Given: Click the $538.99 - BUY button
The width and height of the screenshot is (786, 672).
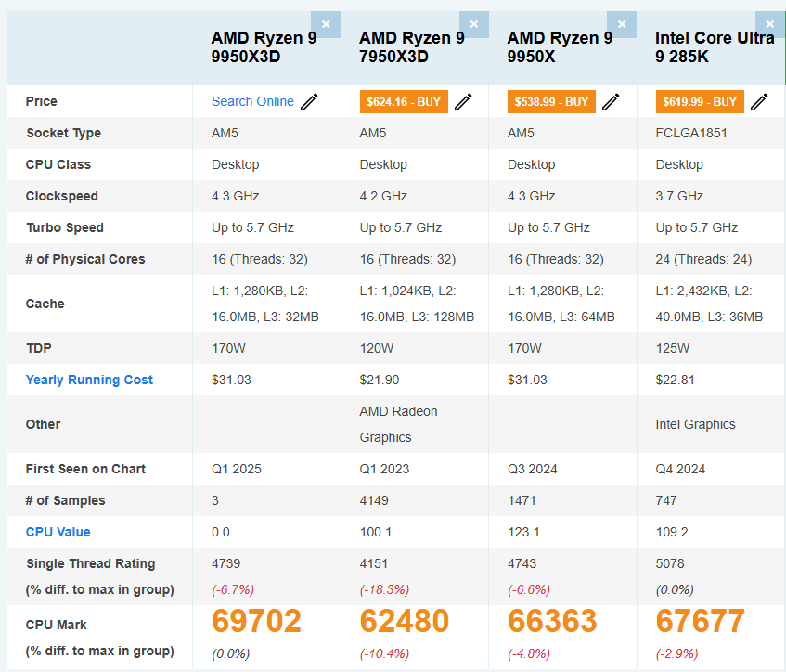Looking at the screenshot, I should [551, 102].
